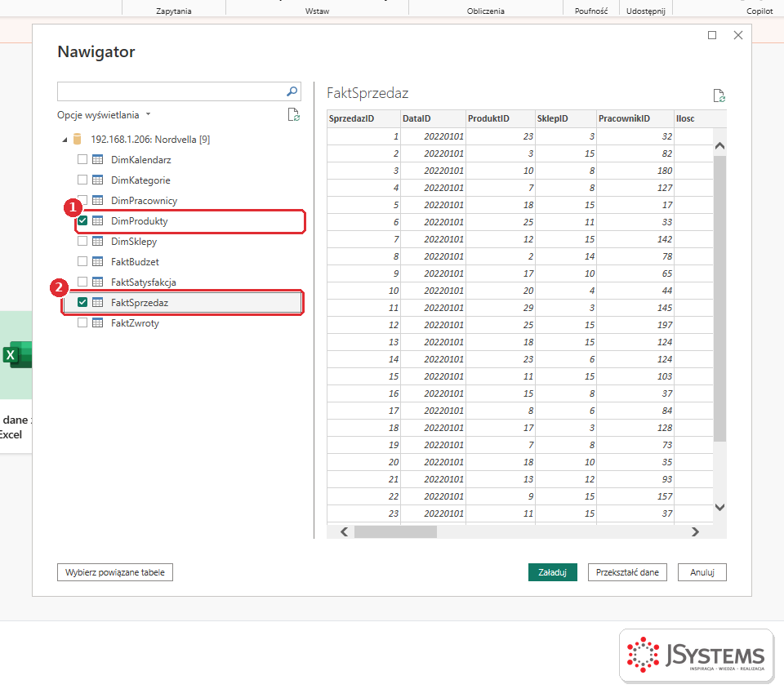Click the search magnifier icon in Nawigator

(292, 91)
